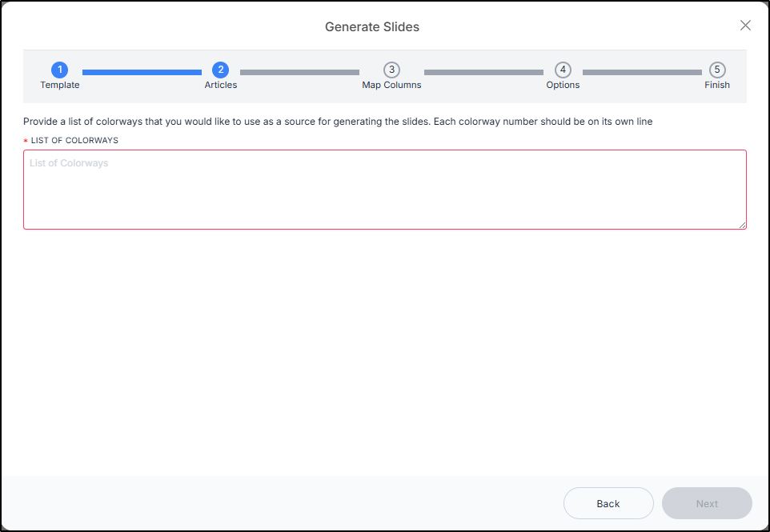Click the gray bar between Options and Finish
The height and width of the screenshot is (532, 770).
(642, 72)
